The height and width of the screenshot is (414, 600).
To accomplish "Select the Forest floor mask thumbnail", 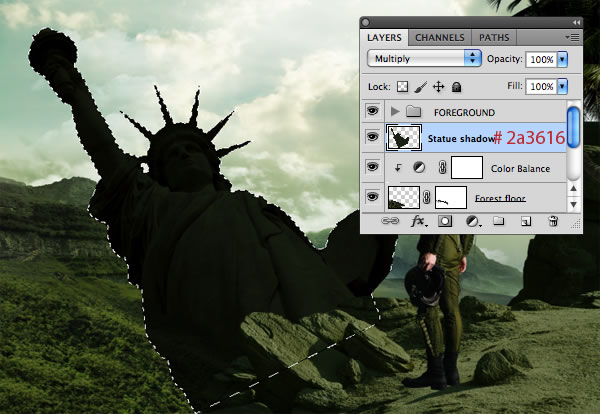I will (x=451, y=197).
